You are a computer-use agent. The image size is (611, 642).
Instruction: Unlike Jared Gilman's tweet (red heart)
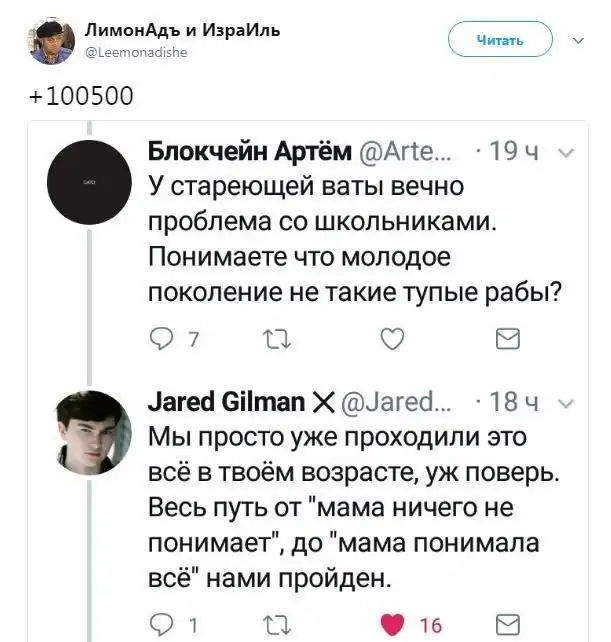pyautogui.click(x=393, y=625)
